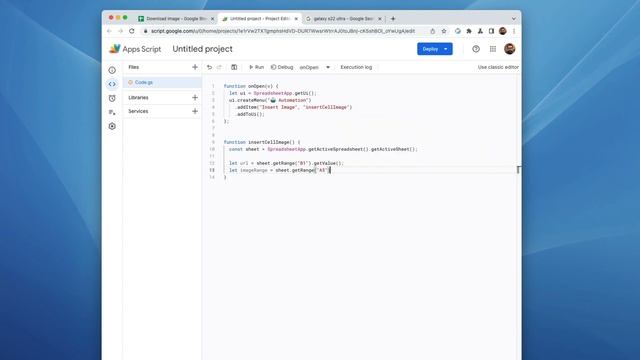Close the galaxy s22 ultra browser tab
The height and width of the screenshot is (360, 640).
tap(380, 19)
